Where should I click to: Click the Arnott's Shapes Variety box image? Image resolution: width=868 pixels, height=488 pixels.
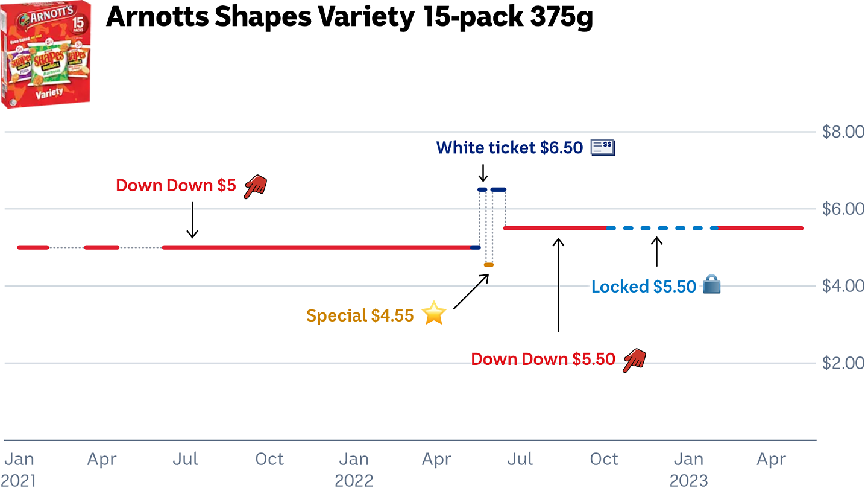pyautogui.click(x=46, y=54)
